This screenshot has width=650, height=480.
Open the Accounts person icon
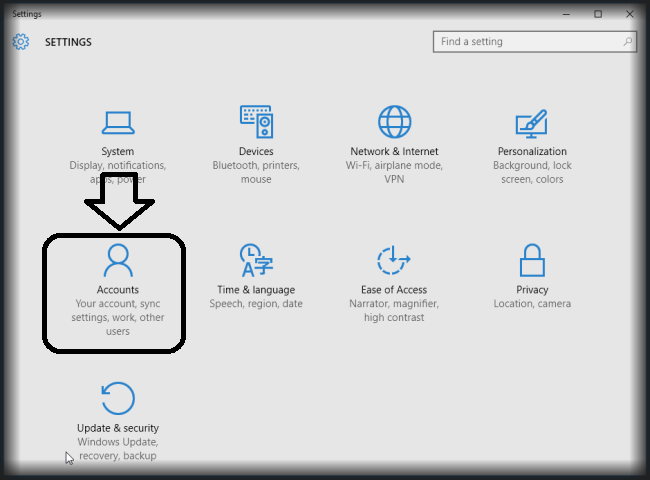click(118, 260)
